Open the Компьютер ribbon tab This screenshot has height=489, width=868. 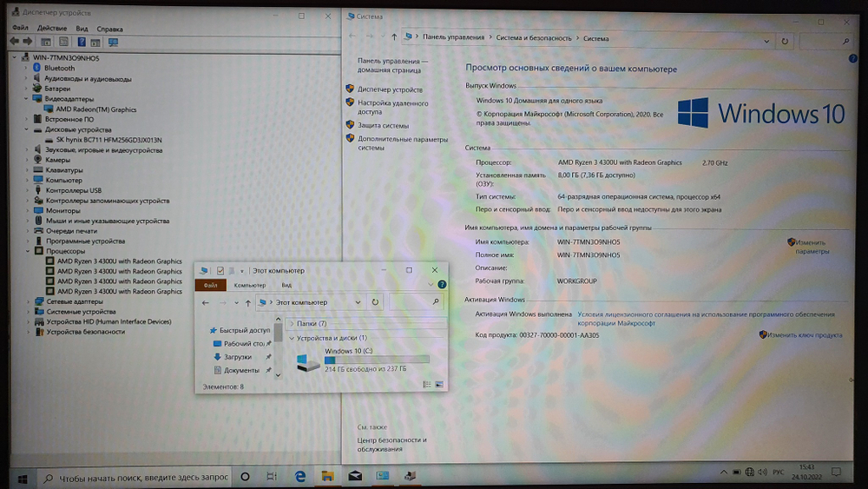tap(250, 285)
